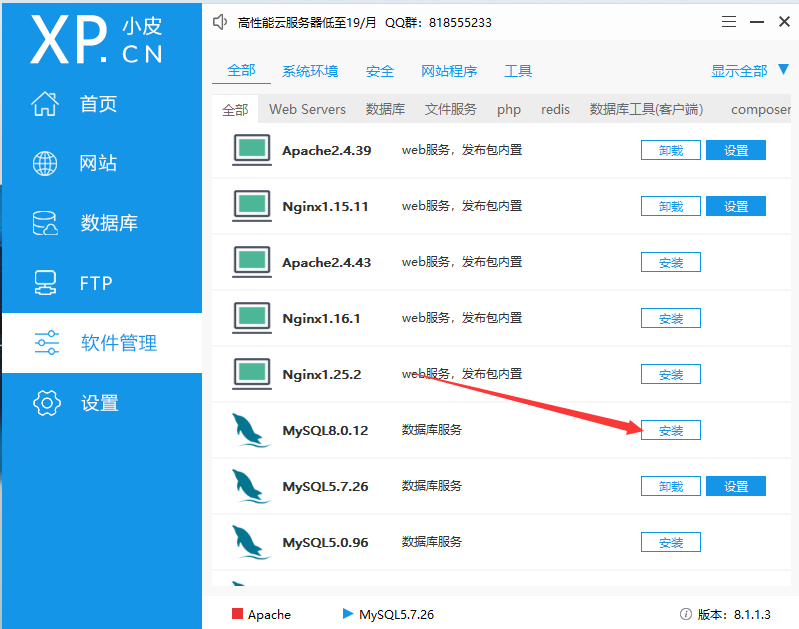
Task: Switch to the top 全部 category tab
Action: 241,70
